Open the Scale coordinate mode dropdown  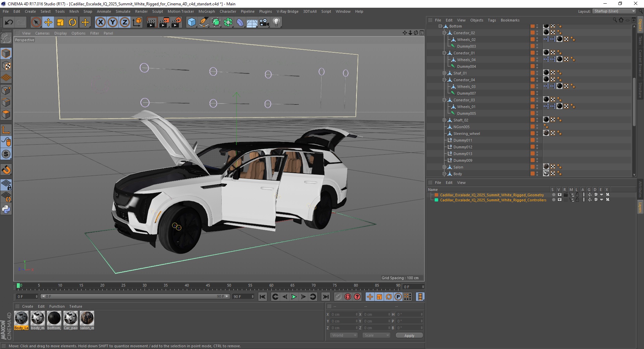coord(376,335)
